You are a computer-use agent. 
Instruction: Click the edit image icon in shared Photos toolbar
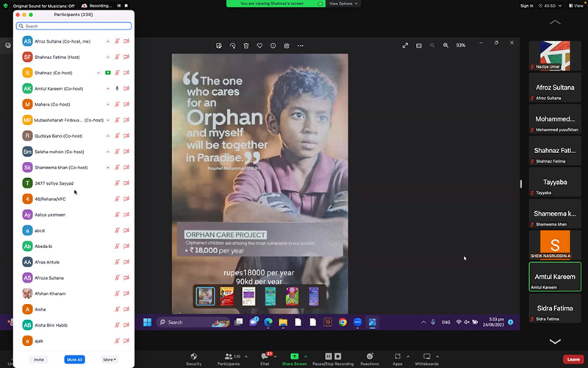pos(219,46)
